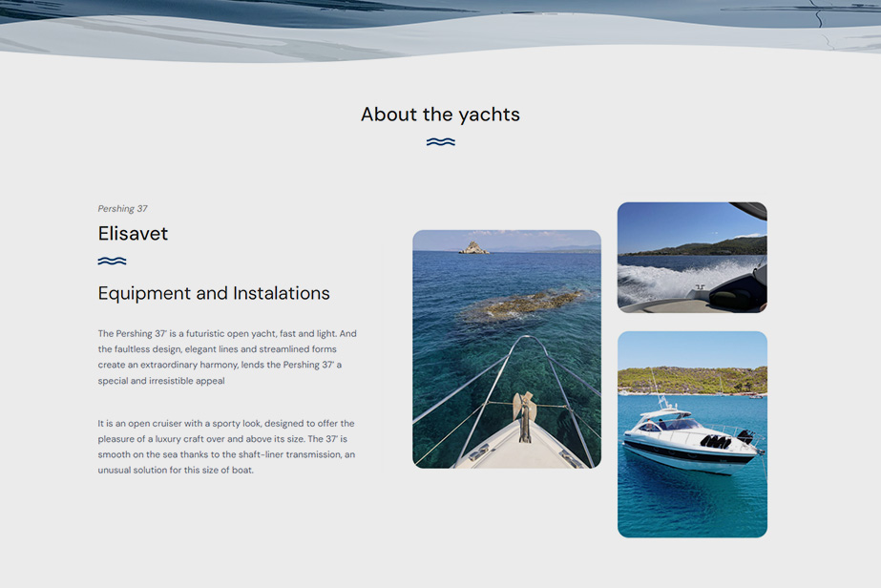This screenshot has height=588, width=881.
Task: Select the "Equipment and Instalations" heading
Action: click(214, 293)
